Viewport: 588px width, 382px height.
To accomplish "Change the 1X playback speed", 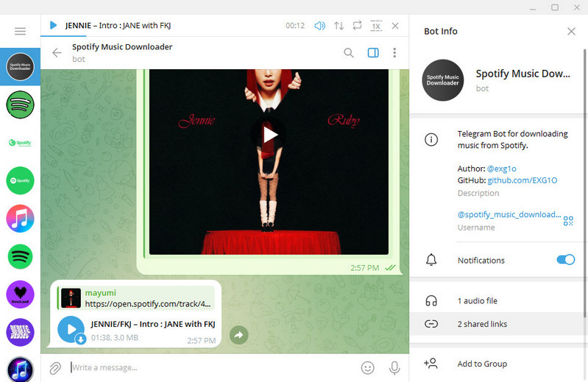I will (x=376, y=26).
